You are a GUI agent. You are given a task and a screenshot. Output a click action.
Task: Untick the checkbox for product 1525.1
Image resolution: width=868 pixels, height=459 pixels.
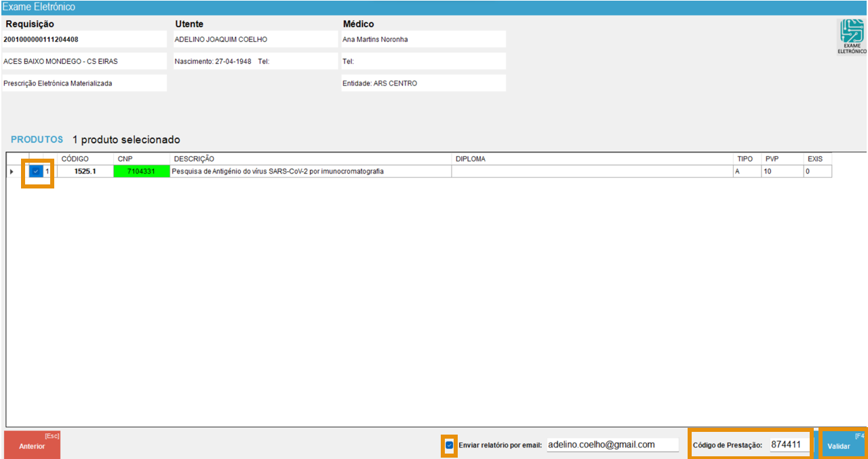(35, 172)
